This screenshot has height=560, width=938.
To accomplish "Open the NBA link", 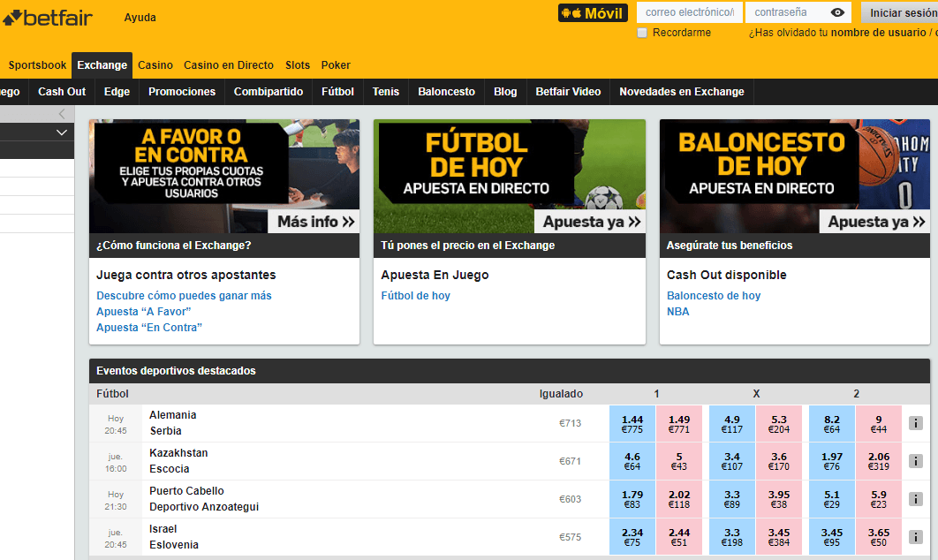I will coord(677,312).
